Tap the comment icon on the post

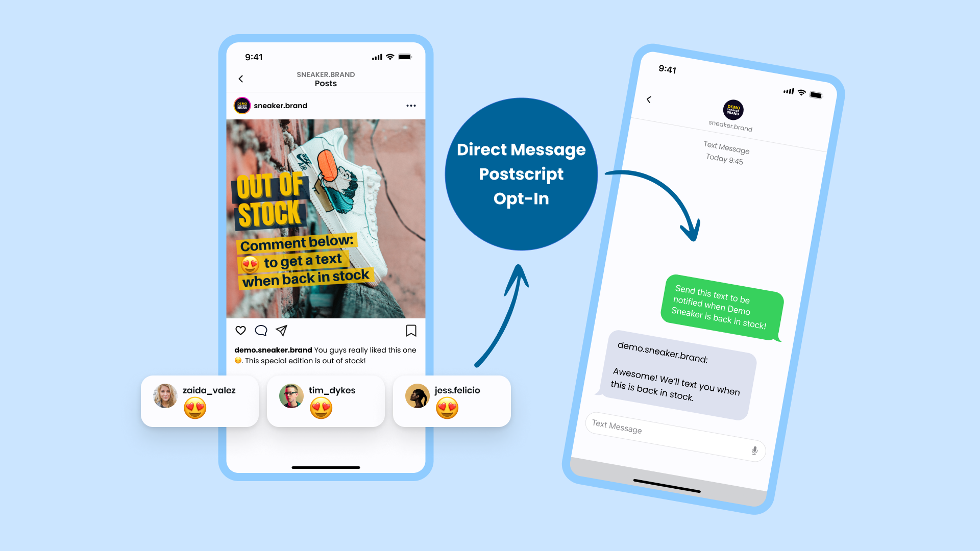(262, 330)
